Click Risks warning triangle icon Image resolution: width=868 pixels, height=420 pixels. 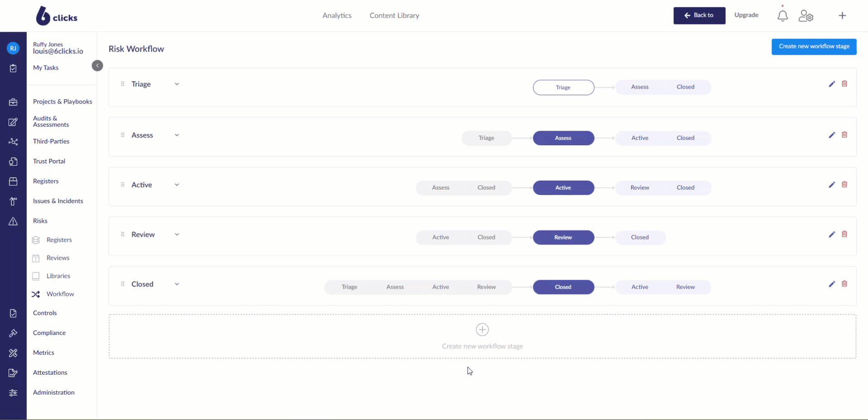pos(13,221)
